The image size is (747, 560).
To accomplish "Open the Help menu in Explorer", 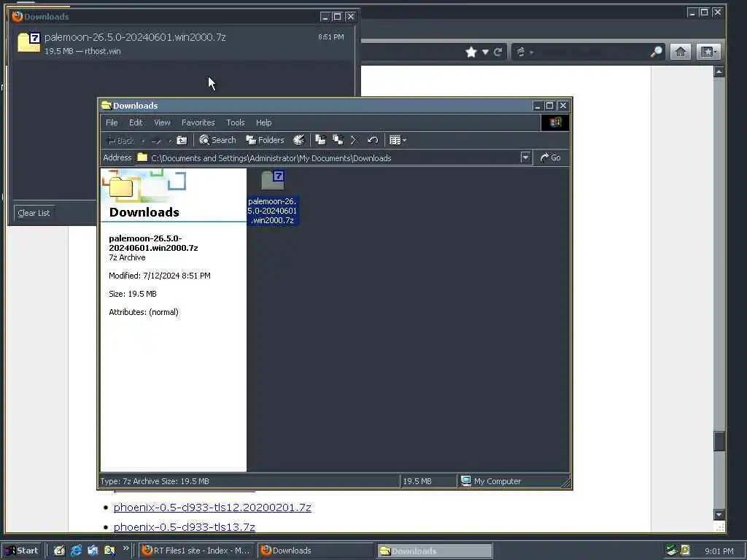I will pos(263,122).
